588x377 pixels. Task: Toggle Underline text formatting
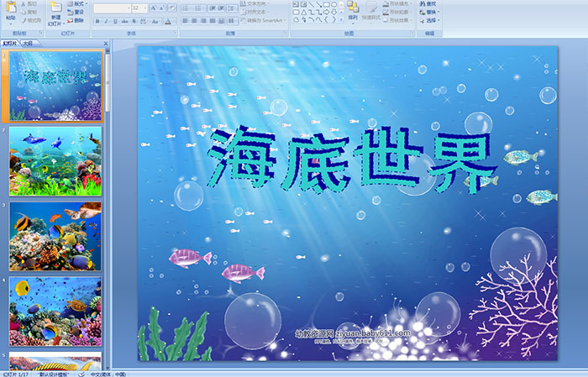point(115,21)
